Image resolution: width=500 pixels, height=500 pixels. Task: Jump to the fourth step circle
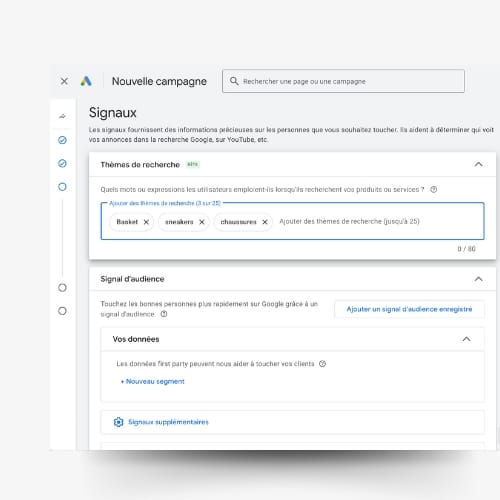(x=62, y=288)
